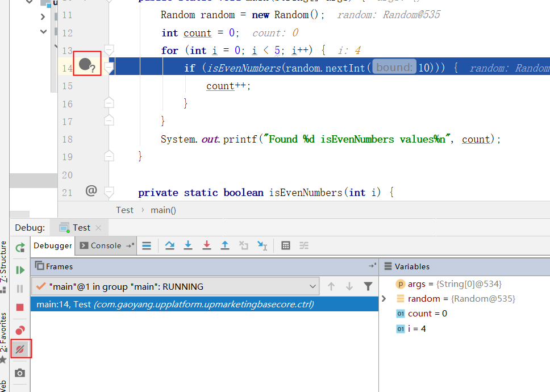Close the Test debug session tab
Screen dimensions: 550x392
[98, 228]
